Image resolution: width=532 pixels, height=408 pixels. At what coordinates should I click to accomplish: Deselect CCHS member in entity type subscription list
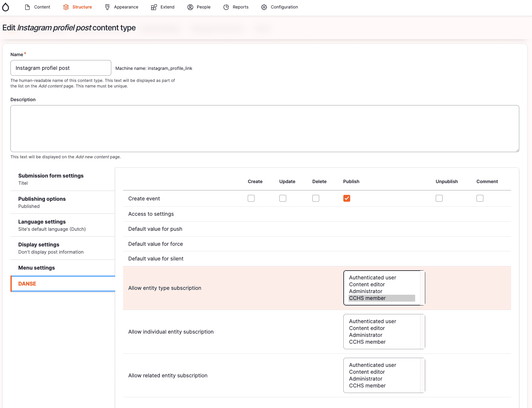[x=382, y=298]
